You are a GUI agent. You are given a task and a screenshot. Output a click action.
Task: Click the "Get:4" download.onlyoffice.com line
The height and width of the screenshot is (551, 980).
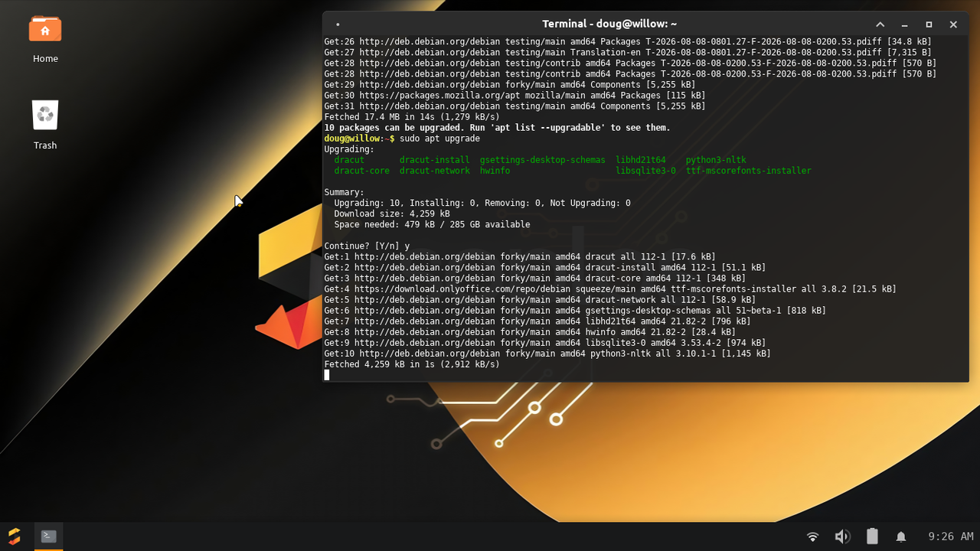tap(610, 289)
